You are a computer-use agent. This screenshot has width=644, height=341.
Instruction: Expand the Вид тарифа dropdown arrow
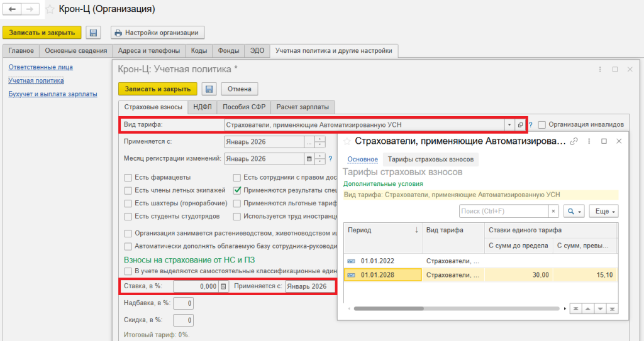509,125
